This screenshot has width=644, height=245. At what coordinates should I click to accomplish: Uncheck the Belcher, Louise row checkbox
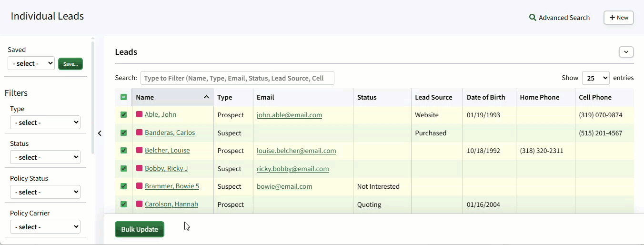(x=124, y=151)
